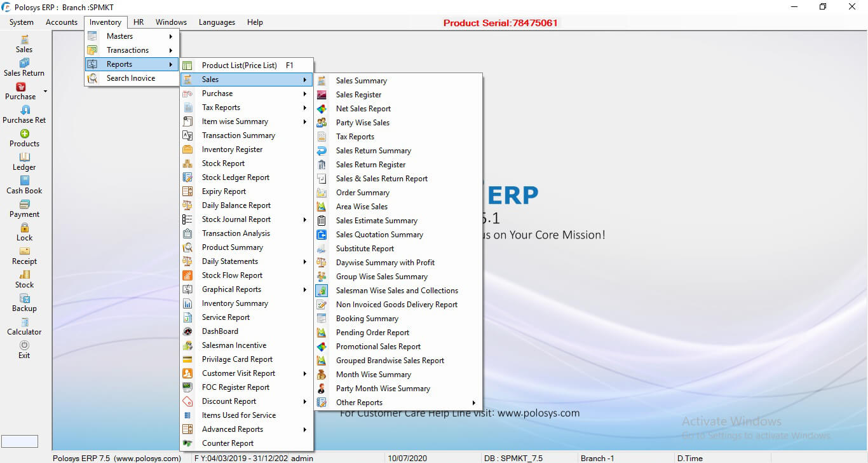Viewport: 868px width, 463px height.
Task: Click 'DB : SPMKT_7.5' in status bar
Action: pos(513,458)
